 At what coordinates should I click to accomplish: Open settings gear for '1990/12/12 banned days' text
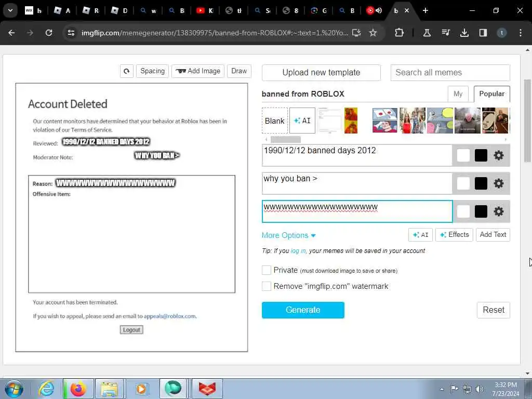tap(498, 155)
